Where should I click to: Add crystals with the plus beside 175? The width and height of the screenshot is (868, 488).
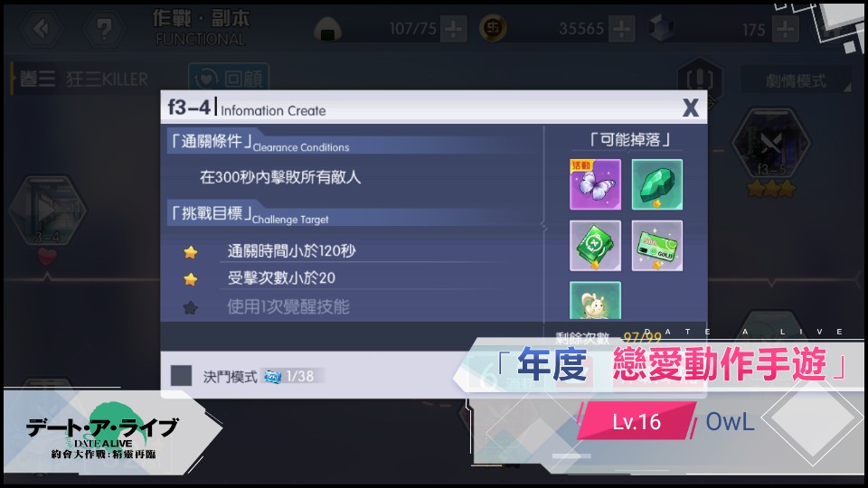pyautogui.click(x=786, y=29)
